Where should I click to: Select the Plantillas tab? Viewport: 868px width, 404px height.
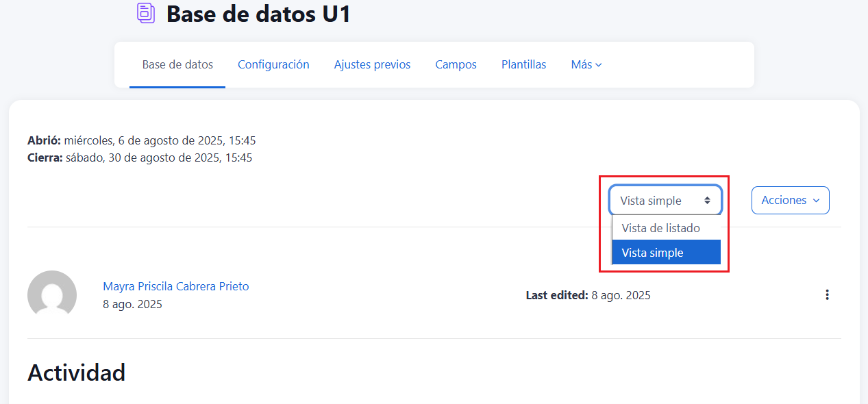click(x=523, y=65)
